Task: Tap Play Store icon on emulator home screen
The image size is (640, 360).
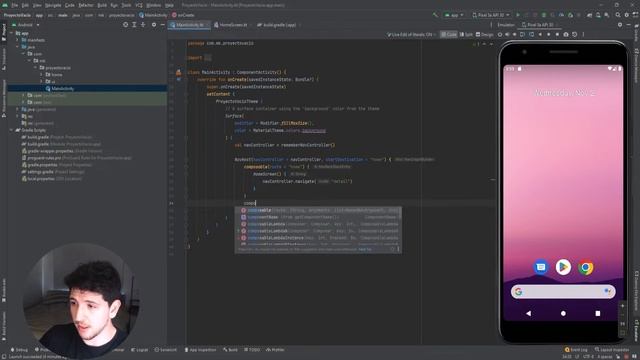Action: point(563,267)
